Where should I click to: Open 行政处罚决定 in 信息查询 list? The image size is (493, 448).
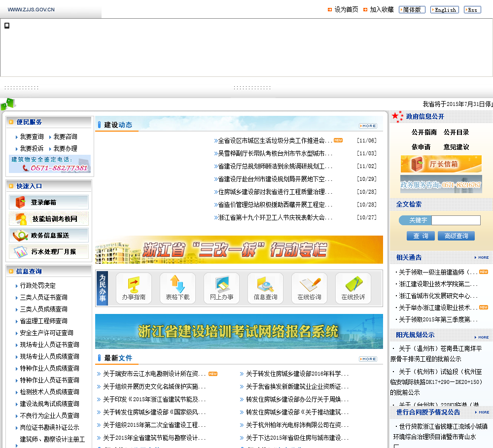pyautogui.click(x=38, y=285)
